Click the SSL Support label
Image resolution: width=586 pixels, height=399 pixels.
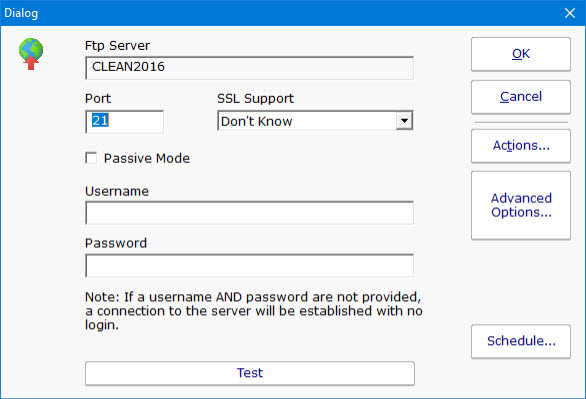coord(255,99)
